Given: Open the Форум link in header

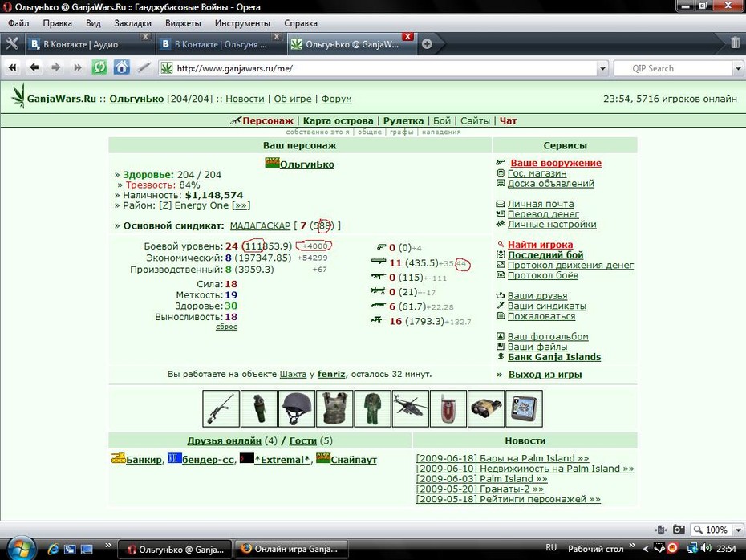Looking at the screenshot, I should [336, 99].
